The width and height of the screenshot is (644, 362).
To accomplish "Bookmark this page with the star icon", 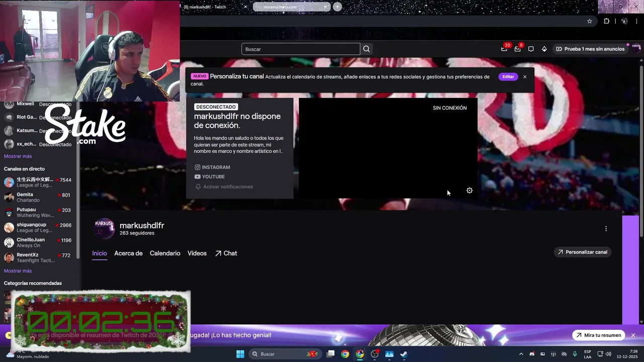I will click(x=590, y=21).
